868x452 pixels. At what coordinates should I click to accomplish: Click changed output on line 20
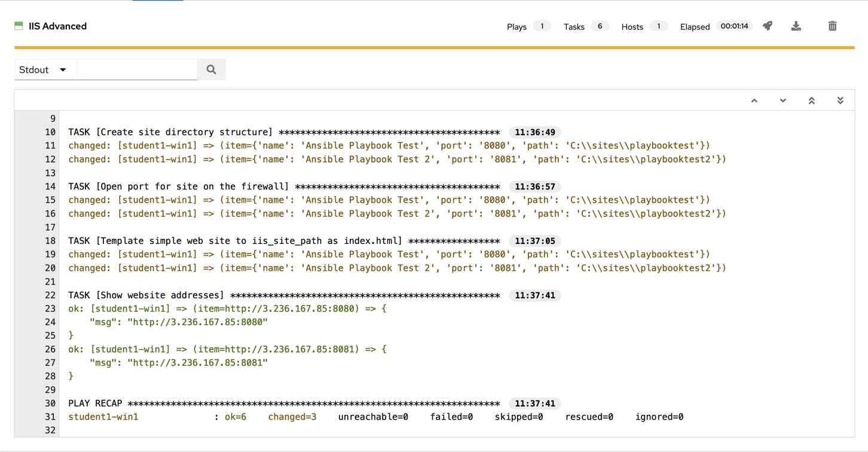[397, 268]
